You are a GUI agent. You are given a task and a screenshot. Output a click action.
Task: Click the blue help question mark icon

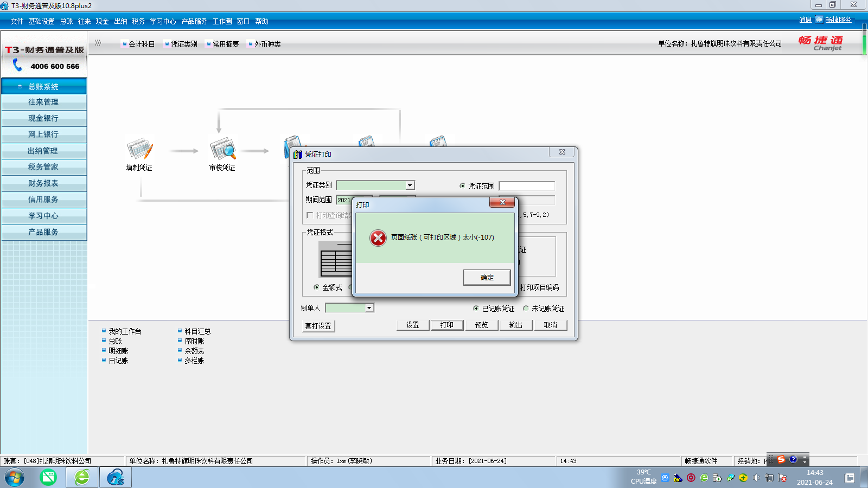tap(793, 460)
